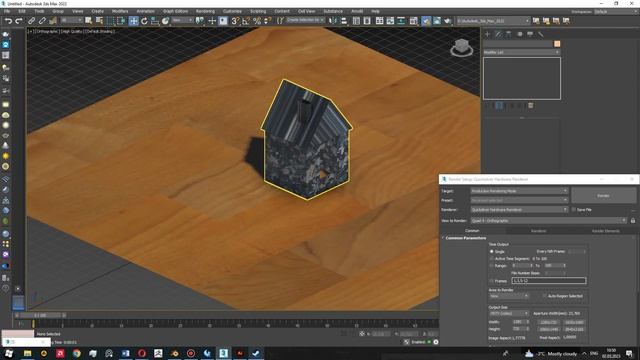Open the File menu
This screenshot has width=640, height=360.
click(x=7, y=11)
